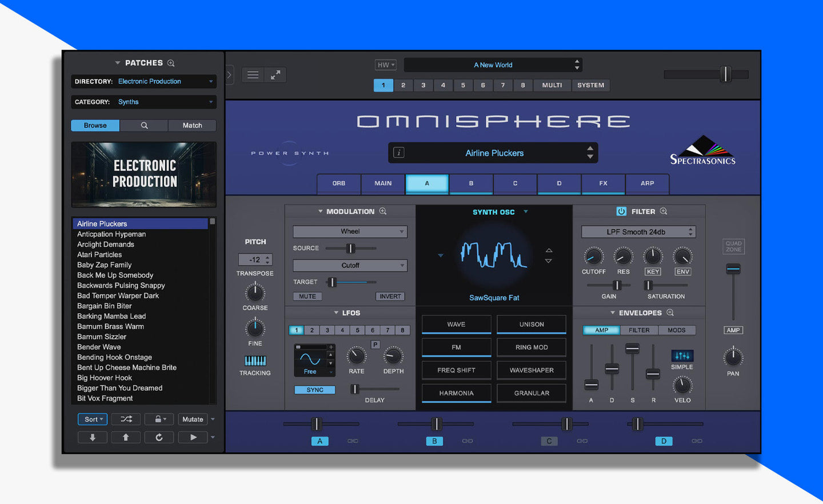The width and height of the screenshot is (823, 504).
Task: Click the up arrow patch navigation button
Action: (126, 437)
